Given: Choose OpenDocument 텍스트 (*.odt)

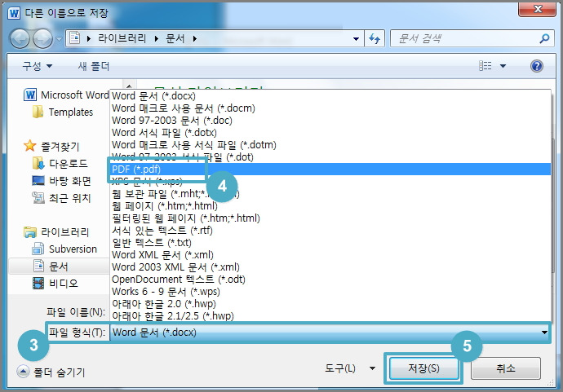Looking at the screenshot, I should (x=330, y=279).
